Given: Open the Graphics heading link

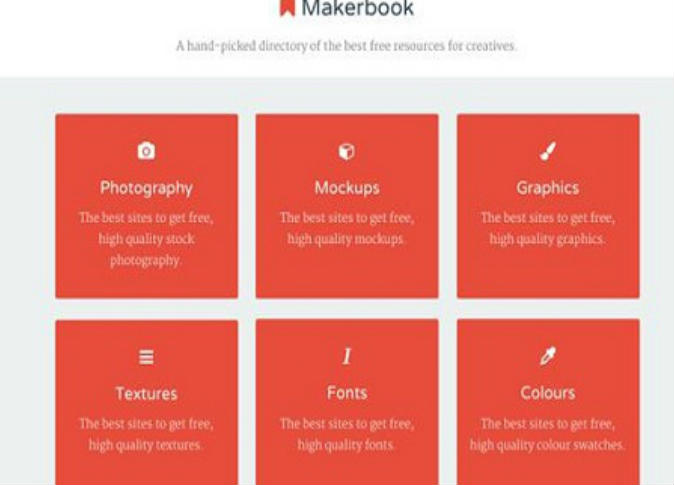Looking at the screenshot, I should [548, 188].
